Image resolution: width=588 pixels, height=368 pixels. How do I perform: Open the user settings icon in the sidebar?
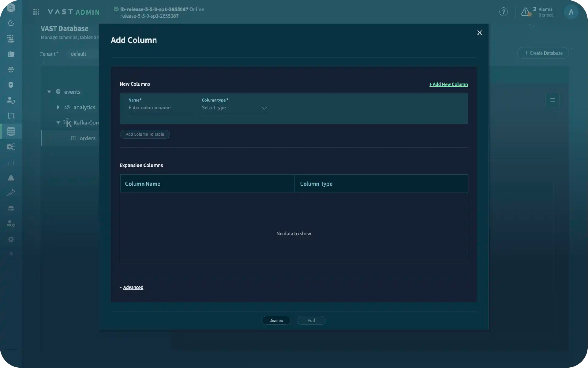[11, 224]
